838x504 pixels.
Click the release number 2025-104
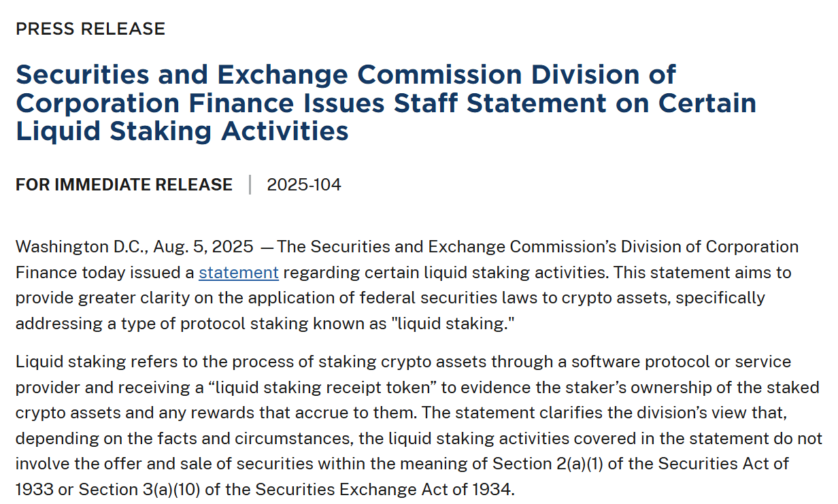304,184
